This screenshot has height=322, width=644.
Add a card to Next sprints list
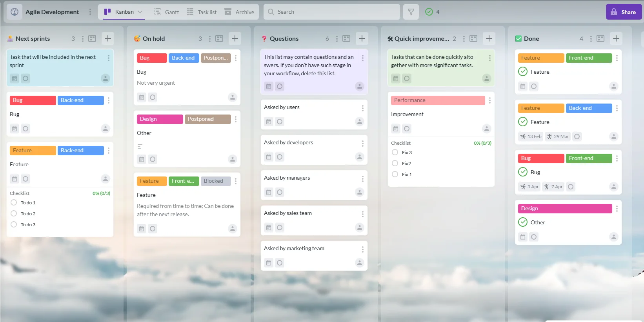tap(108, 38)
